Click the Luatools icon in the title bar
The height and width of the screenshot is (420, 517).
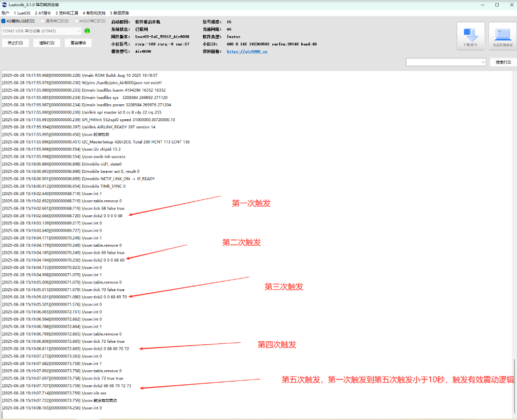coord(5,4)
